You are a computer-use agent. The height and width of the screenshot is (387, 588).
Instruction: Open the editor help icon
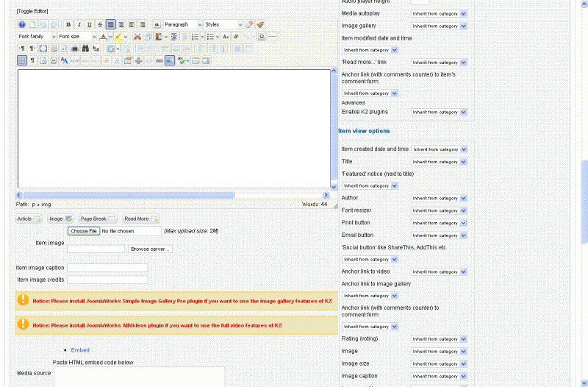pos(22,25)
